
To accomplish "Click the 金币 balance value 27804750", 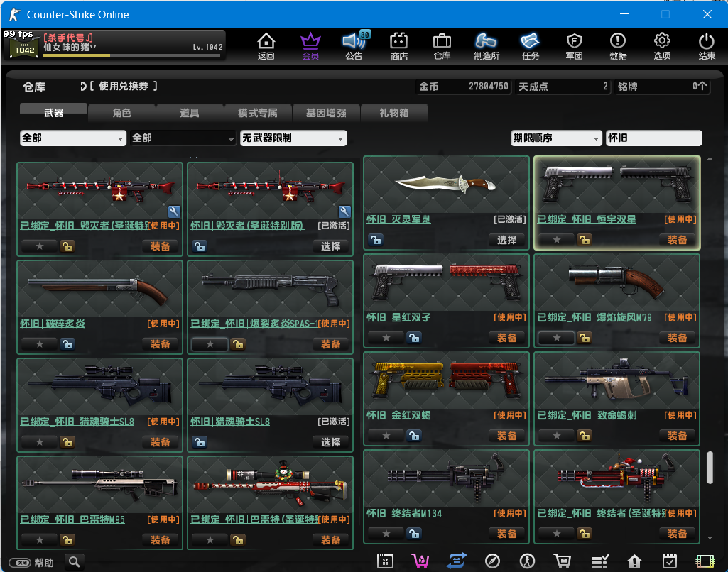I will [489, 87].
